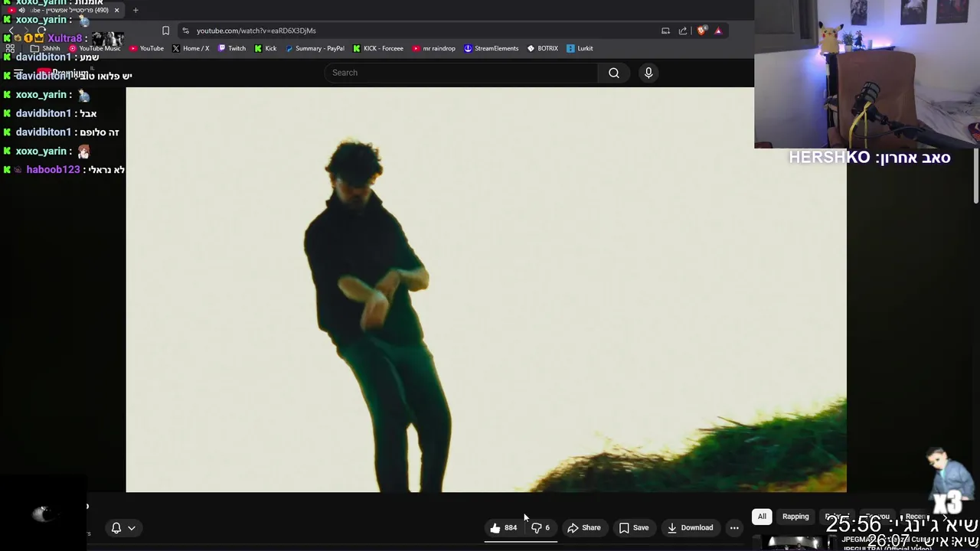Click the page scrollbar on the right
The image size is (980, 551).
tap(976, 178)
